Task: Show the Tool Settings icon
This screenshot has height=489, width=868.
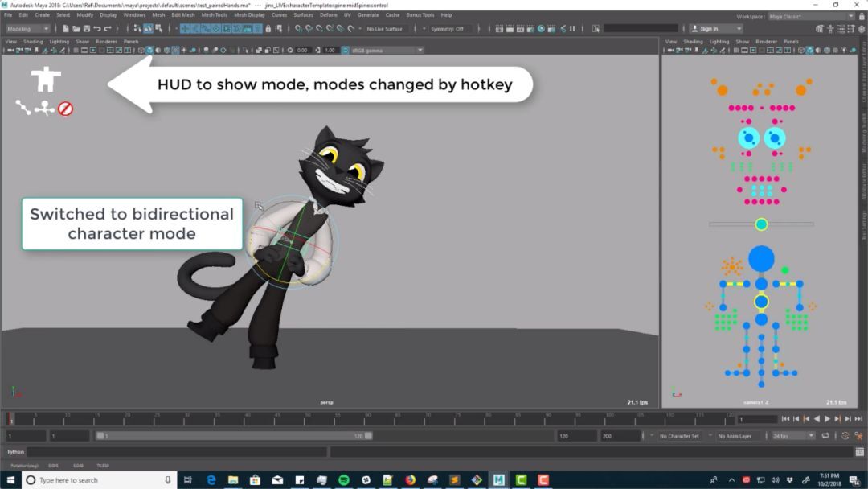Action: click(851, 29)
